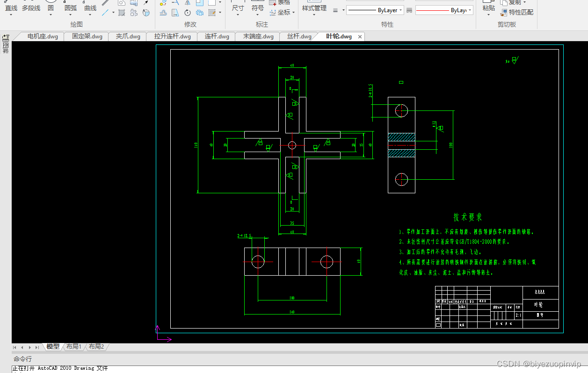Click the 样式管理 style manager button
The height and width of the screenshot is (373, 588).
[314, 8]
